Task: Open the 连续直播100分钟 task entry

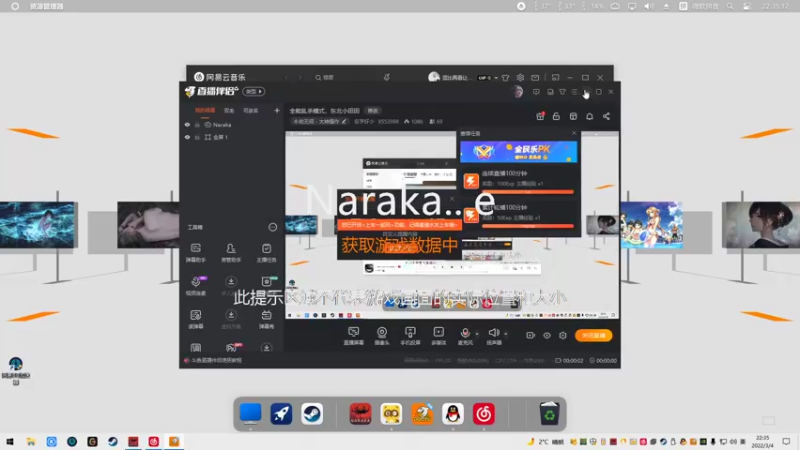Action: click(519, 181)
